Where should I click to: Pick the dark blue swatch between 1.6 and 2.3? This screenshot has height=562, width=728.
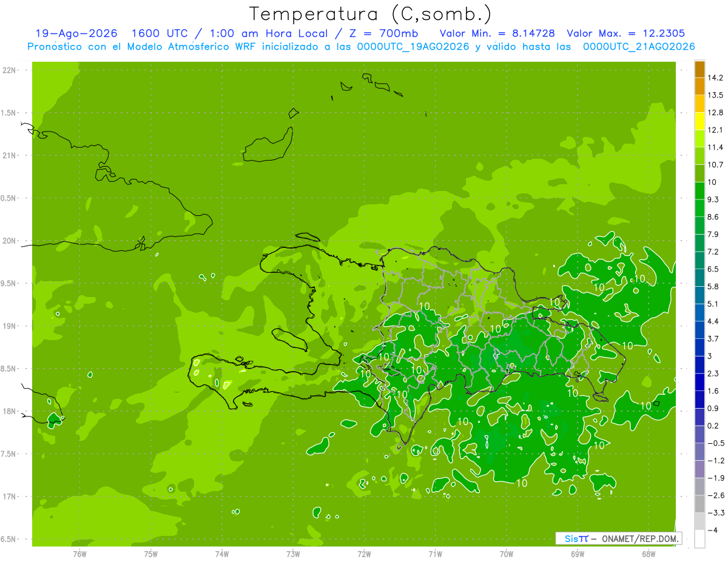(x=699, y=382)
